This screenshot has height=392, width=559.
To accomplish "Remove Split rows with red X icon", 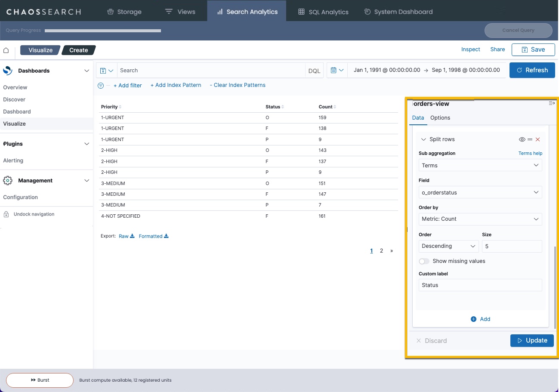I will point(537,139).
